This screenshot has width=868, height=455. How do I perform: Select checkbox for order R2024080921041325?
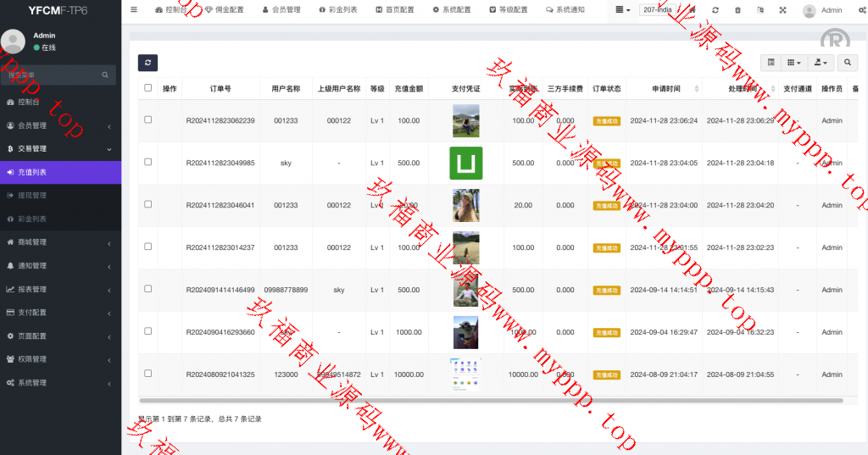[x=148, y=374]
